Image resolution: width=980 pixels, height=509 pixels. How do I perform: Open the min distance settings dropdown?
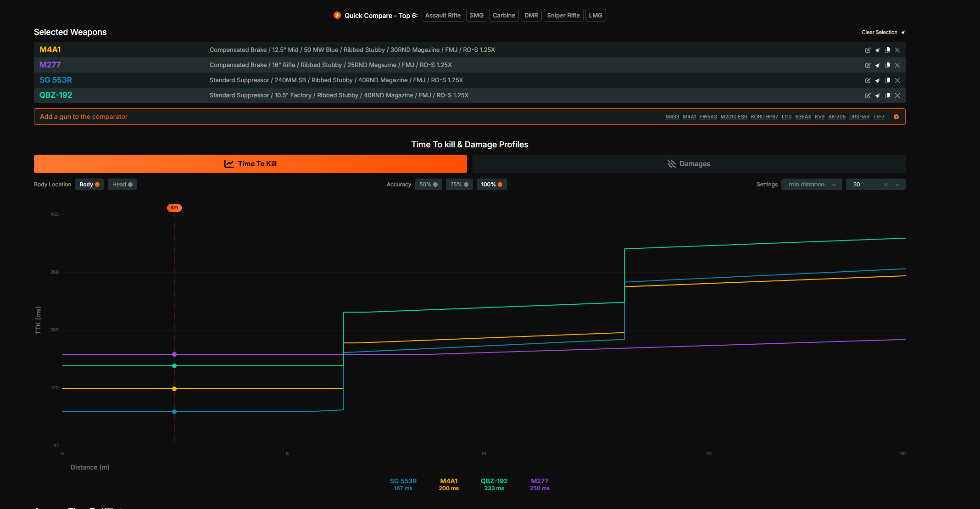[811, 185]
